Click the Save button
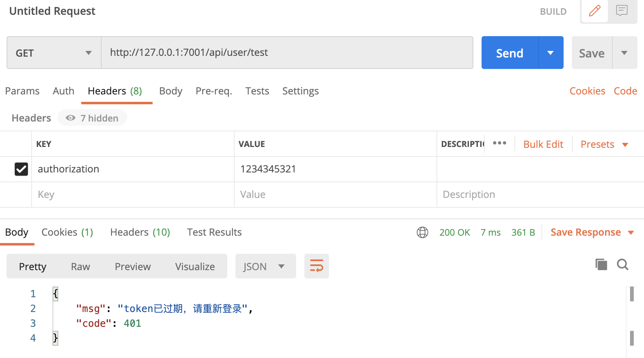The height and width of the screenshot is (358, 644). [591, 53]
